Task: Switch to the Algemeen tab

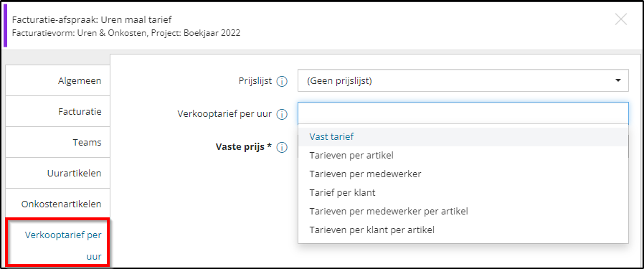Action: tap(57, 80)
